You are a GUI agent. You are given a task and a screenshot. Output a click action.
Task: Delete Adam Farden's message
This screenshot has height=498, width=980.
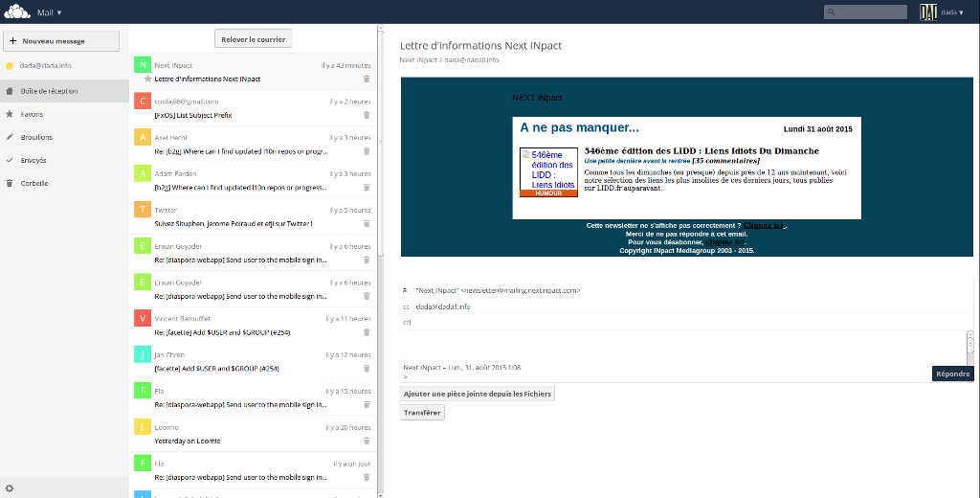point(367,188)
